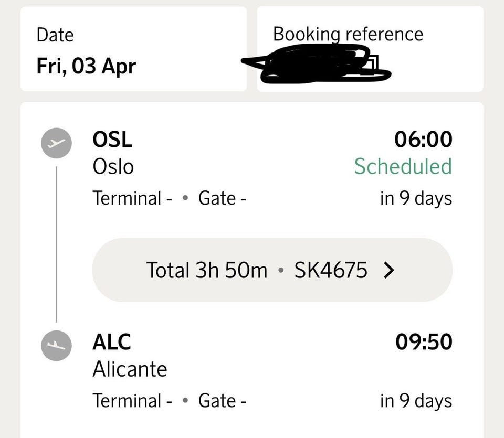
Task: Click the Oslo city name
Action: coord(113,167)
